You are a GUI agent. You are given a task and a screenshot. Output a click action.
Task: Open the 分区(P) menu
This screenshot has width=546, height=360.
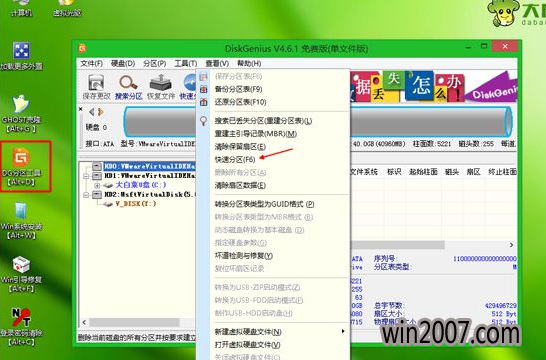pyautogui.click(x=155, y=63)
